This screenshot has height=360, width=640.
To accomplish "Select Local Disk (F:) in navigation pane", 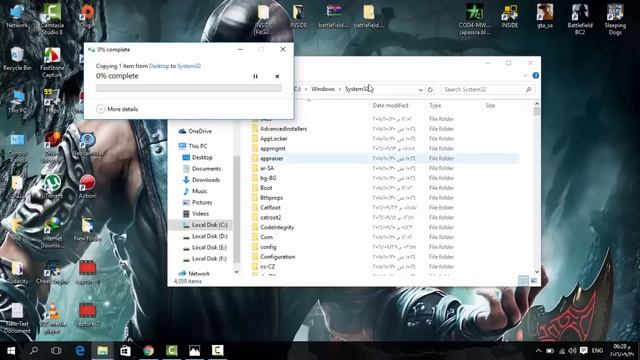I will point(209,258).
